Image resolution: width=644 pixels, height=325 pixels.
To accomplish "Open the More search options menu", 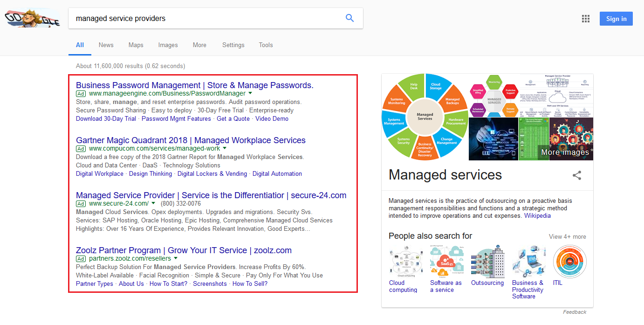I will click(199, 45).
